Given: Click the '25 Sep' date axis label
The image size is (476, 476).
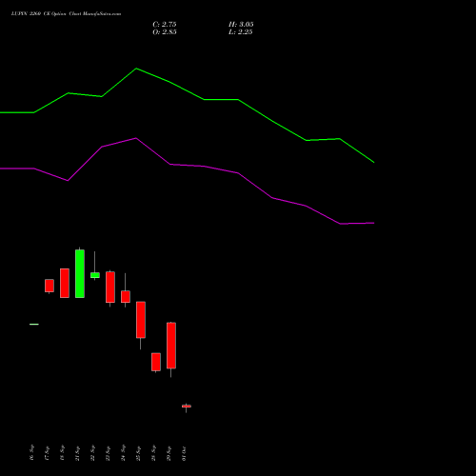Looking at the screenshot, I should (138, 452).
